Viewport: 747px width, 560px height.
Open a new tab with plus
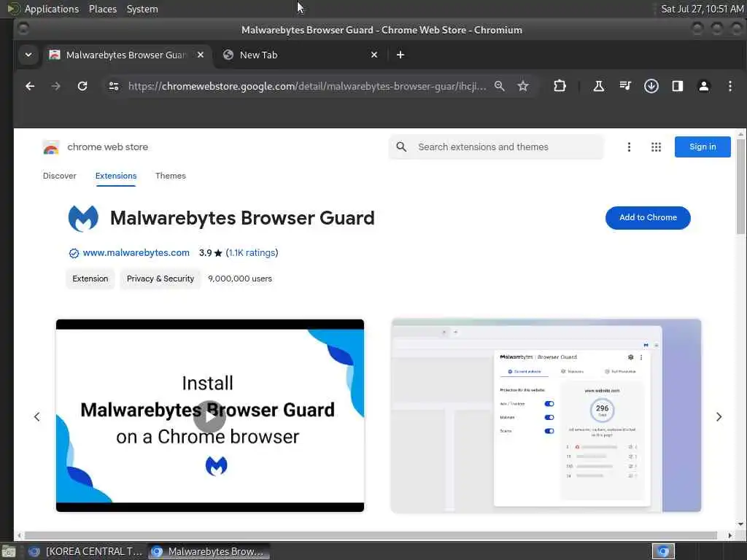pos(400,55)
